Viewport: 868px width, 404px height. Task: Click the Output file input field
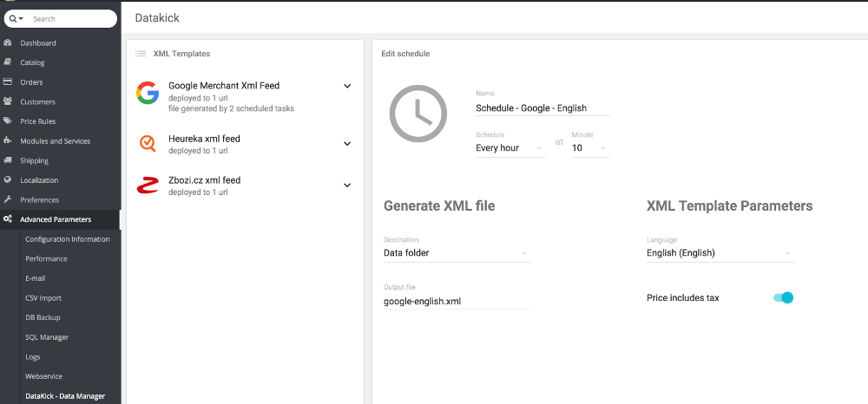pos(457,302)
